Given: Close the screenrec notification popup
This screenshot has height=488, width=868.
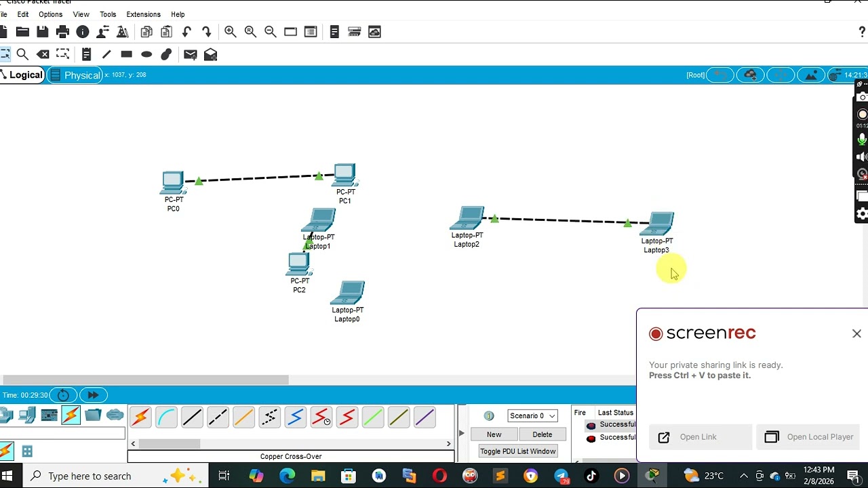Looking at the screenshot, I should [x=856, y=333].
